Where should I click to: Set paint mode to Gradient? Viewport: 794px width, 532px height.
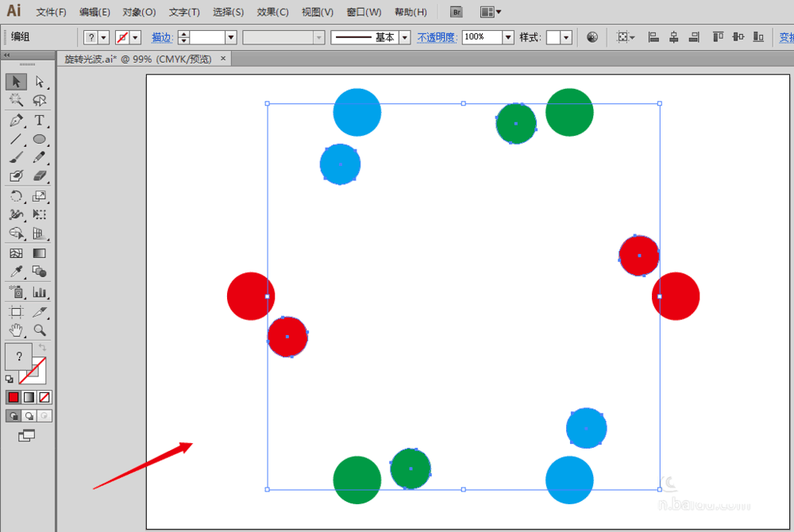pyautogui.click(x=29, y=397)
